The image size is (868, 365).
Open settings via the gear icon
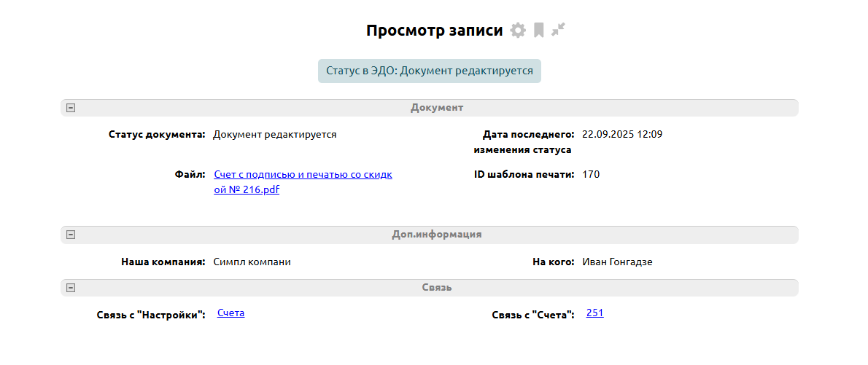[518, 31]
